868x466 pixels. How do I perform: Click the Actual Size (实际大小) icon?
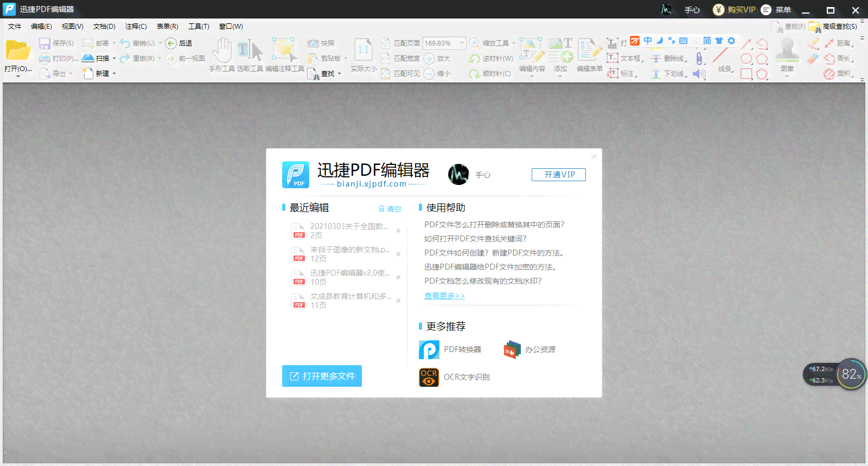363,50
